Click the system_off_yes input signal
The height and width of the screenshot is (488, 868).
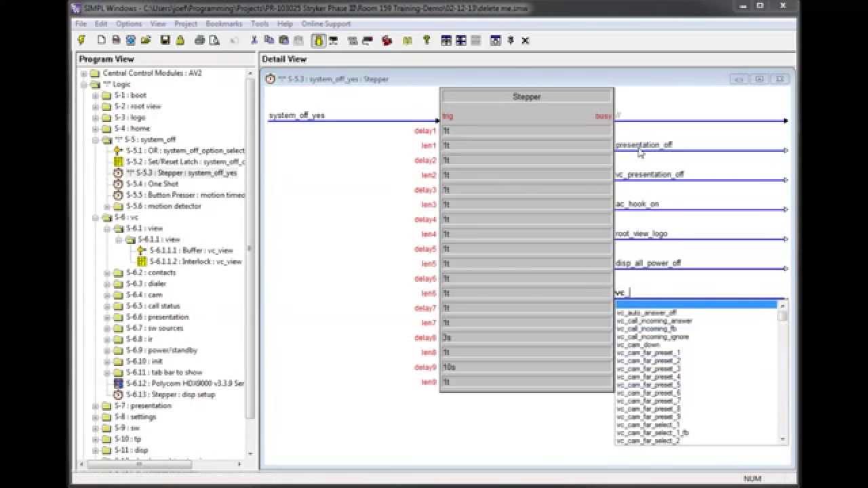pyautogui.click(x=296, y=115)
